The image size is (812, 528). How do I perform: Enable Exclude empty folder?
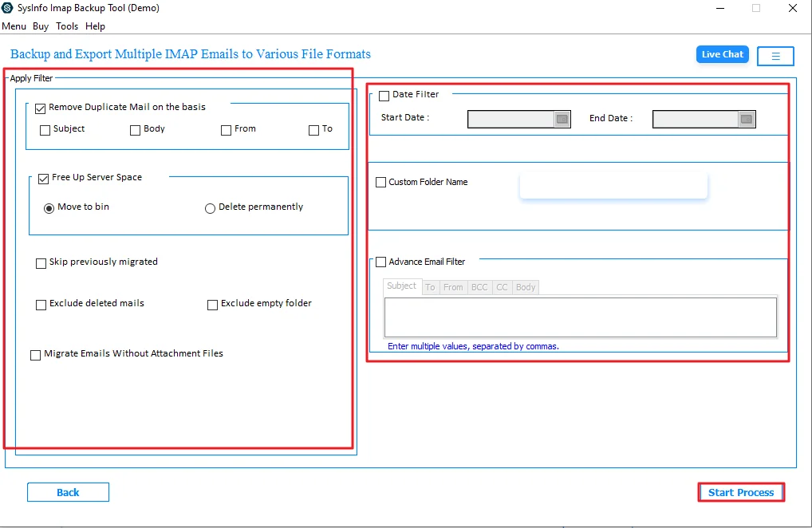pyautogui.click(x=212, y=304)
